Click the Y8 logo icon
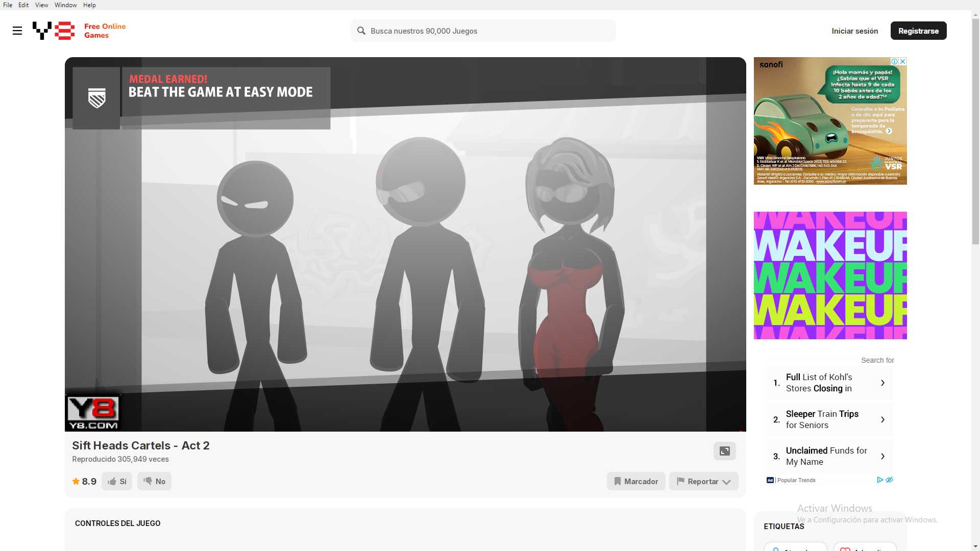 pos(54,31)
